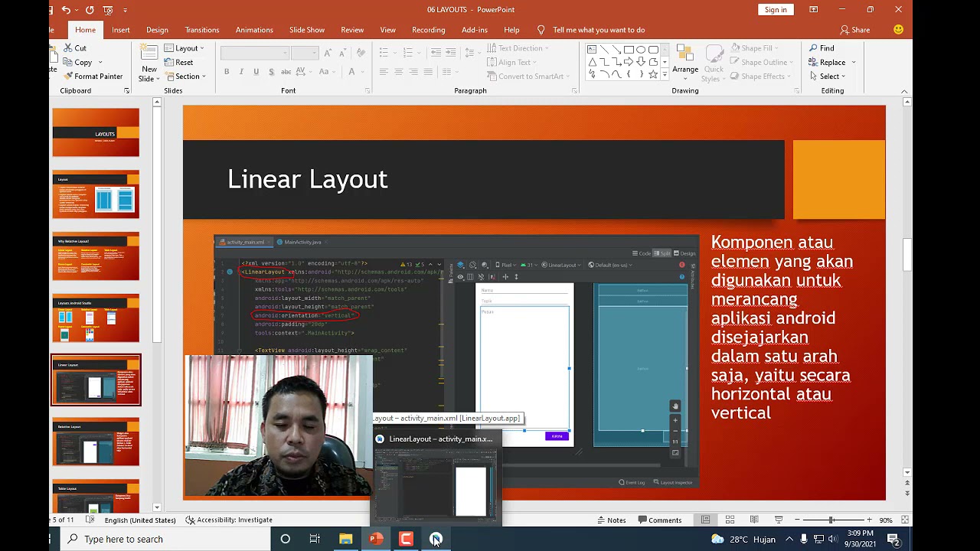Open the Shape Outline dropdown
The width and height of the screenshot is (980, 551).
pos(760,62)
